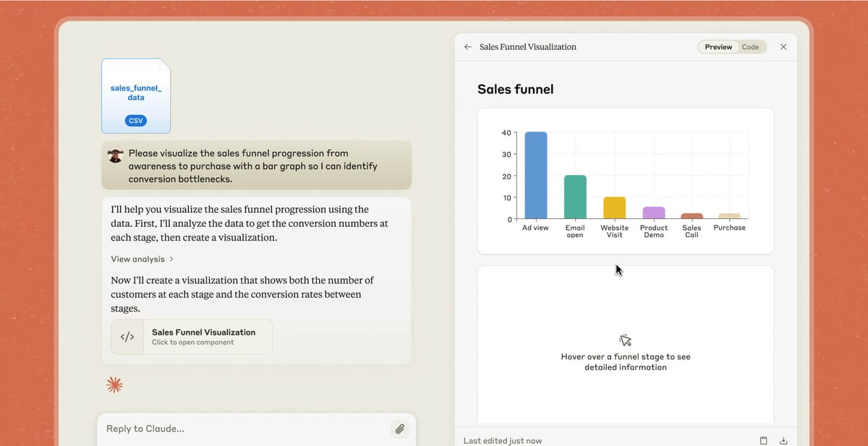Close the Sales Funnel Visualization panel
The height and width of the screenshot is (446, 868).
pyautogui.click(x=783, y=47)
